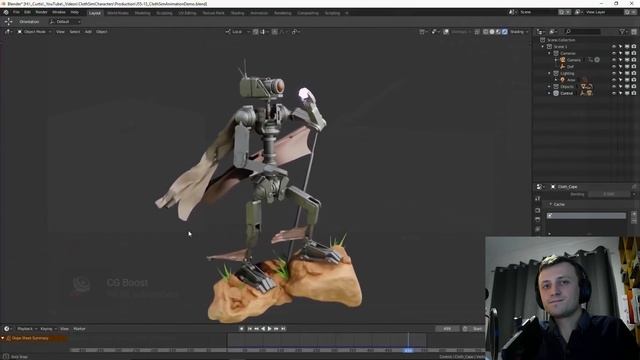Hide the Camera object with eye icon
Viewport: 640px width, 360px height.
click(614, 60)
